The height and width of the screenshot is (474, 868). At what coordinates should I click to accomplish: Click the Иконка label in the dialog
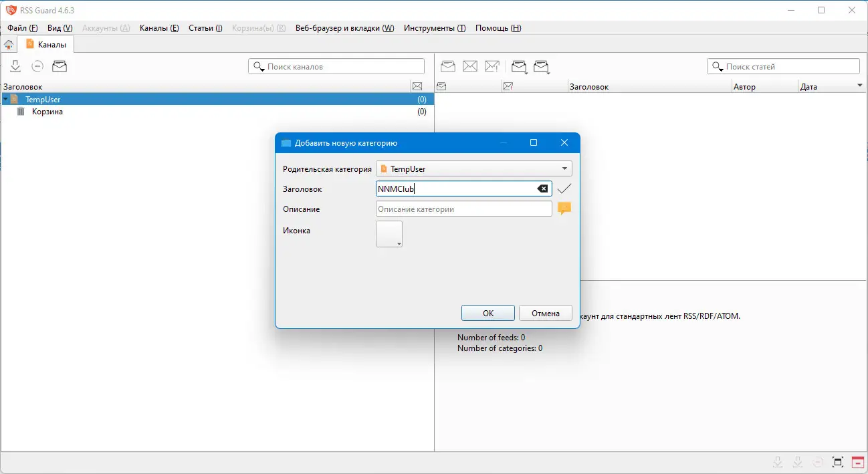click(296, 231)
